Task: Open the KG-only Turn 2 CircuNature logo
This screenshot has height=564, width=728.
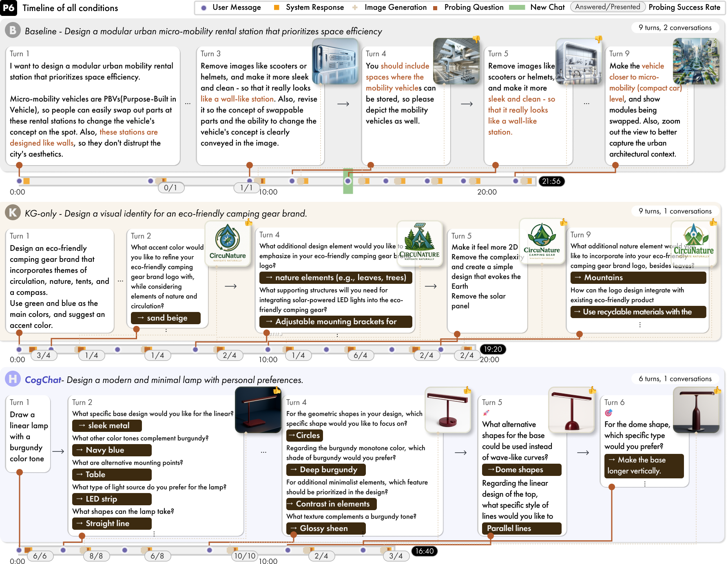Action: [228, 243]
